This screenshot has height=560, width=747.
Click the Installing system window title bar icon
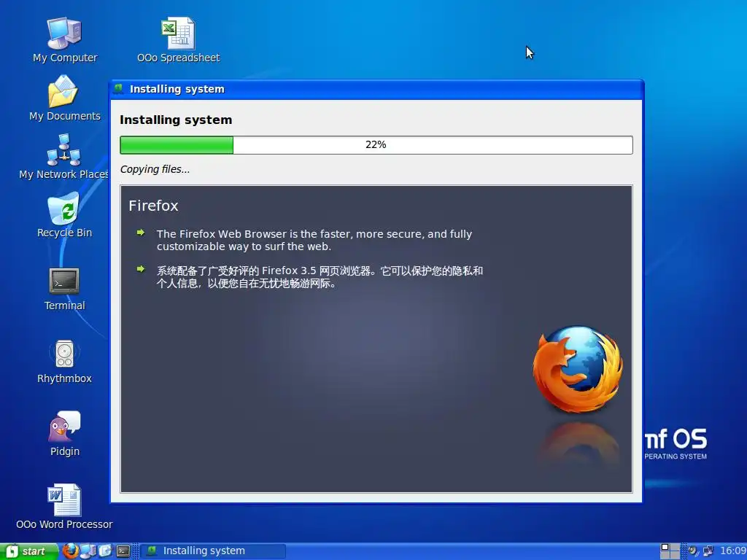[x=119, y=88]
